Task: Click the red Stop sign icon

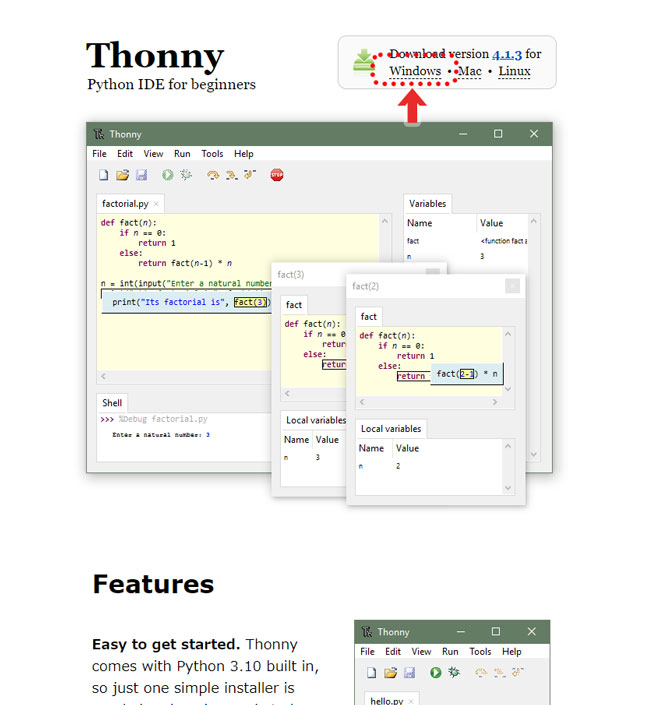Action: [x=277, y=175]
